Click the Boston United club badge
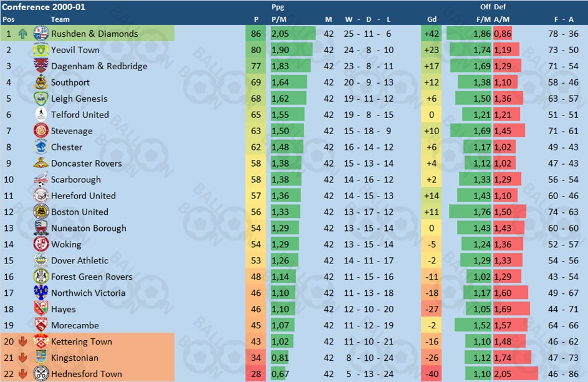Screen dimensions: 588x382 point(41,212)
